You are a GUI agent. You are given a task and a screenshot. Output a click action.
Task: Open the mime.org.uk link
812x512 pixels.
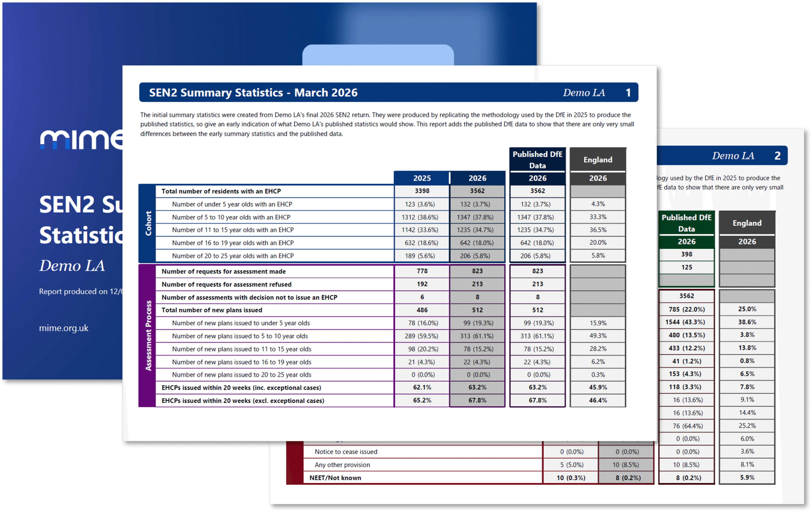tap(63, 328)
